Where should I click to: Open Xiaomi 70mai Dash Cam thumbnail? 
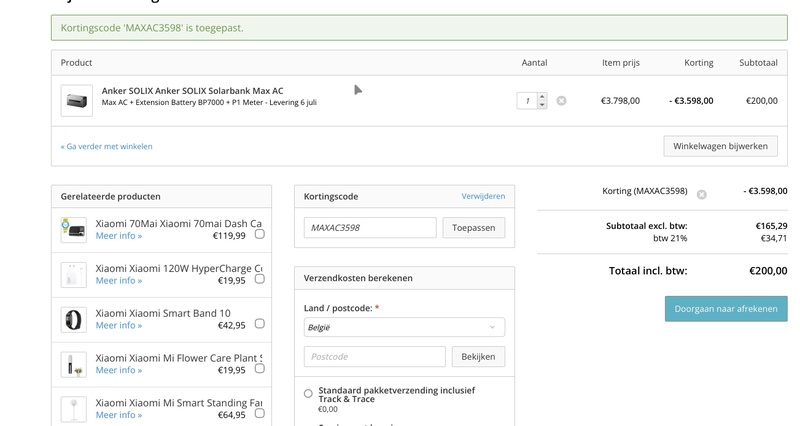pyautogui.click(x=73, y=230)
